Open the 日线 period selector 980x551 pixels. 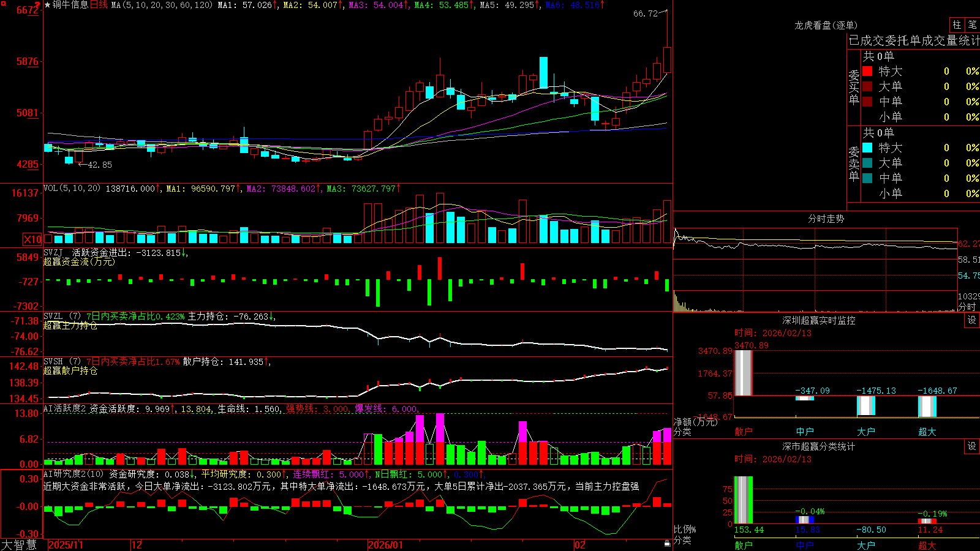[x=99, y=5]
